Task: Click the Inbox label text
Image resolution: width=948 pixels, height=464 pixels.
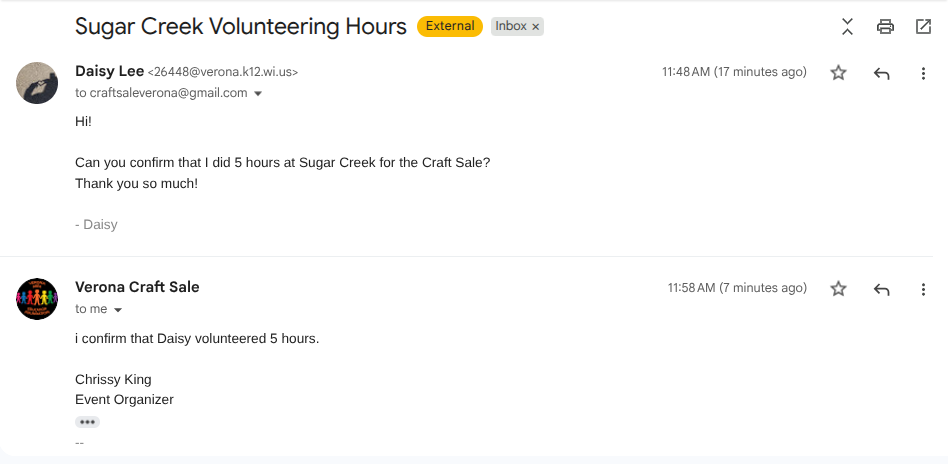Action: (x=510, y=27)
